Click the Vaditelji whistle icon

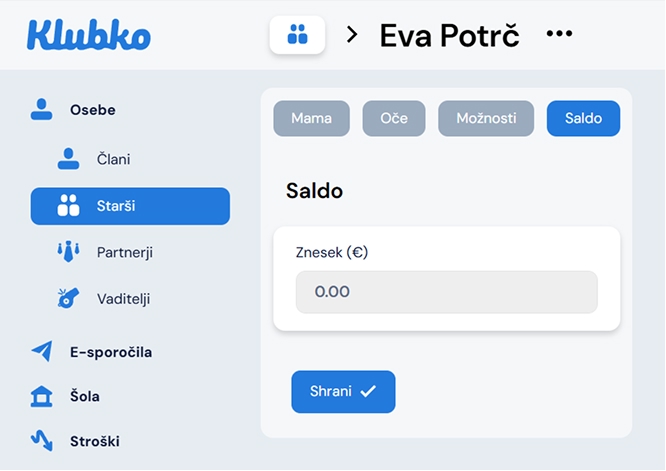coord(68,298)
